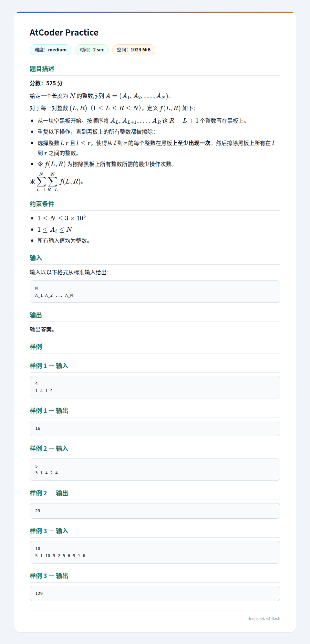Click the 分数: 525 分 score line
This screenshot has width=310, height=644.
[46, 83]
